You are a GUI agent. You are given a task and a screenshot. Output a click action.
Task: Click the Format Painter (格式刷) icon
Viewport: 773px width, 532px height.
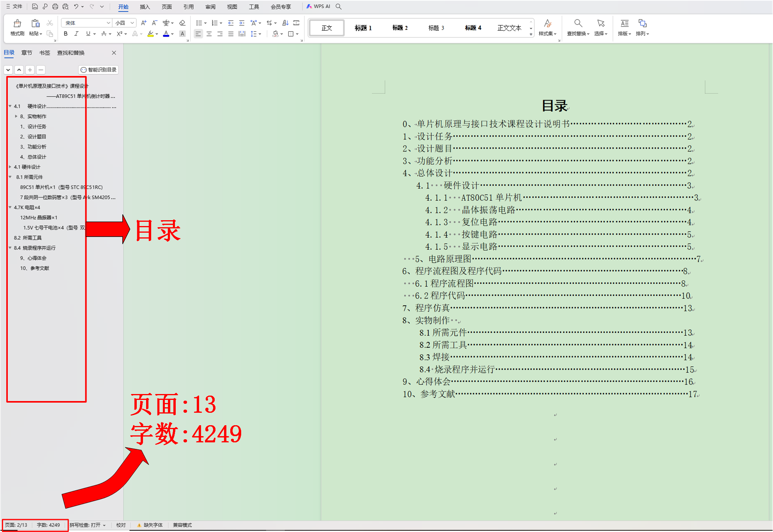coord(17,24)
